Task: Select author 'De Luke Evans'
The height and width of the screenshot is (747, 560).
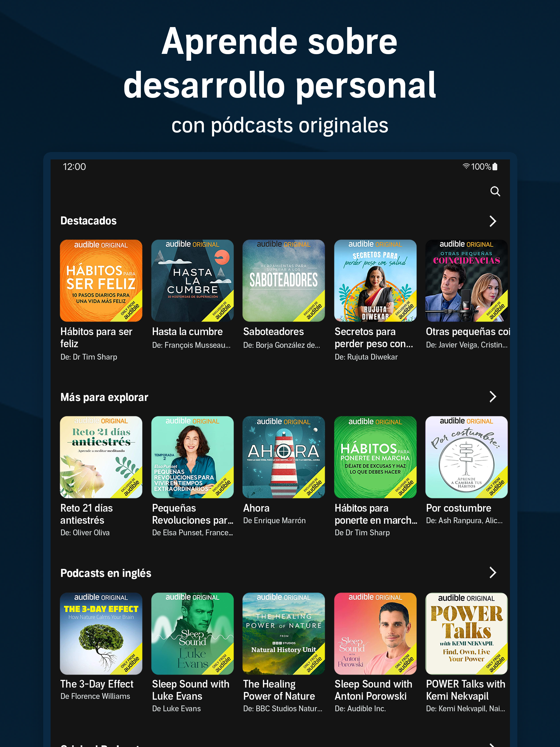Action: point(176,708)
